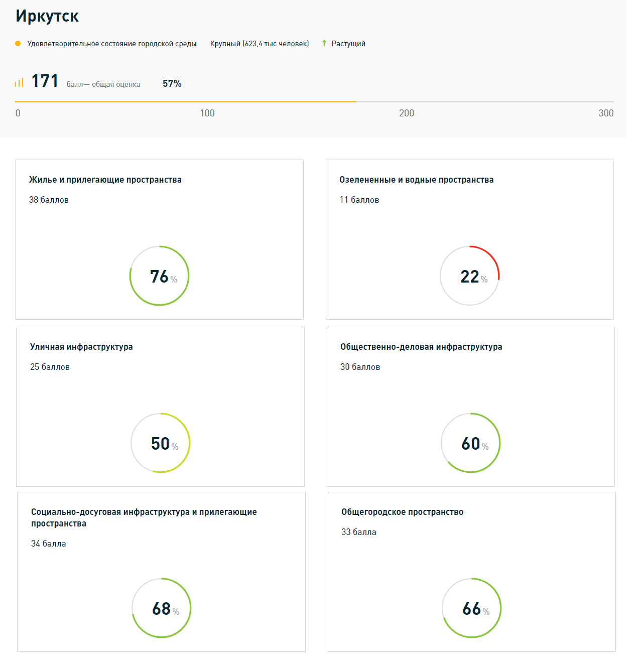Select 'Общественно-деловая инфраструктура' card title
This screenshot has width=644, height=672.
pos(421,347)
